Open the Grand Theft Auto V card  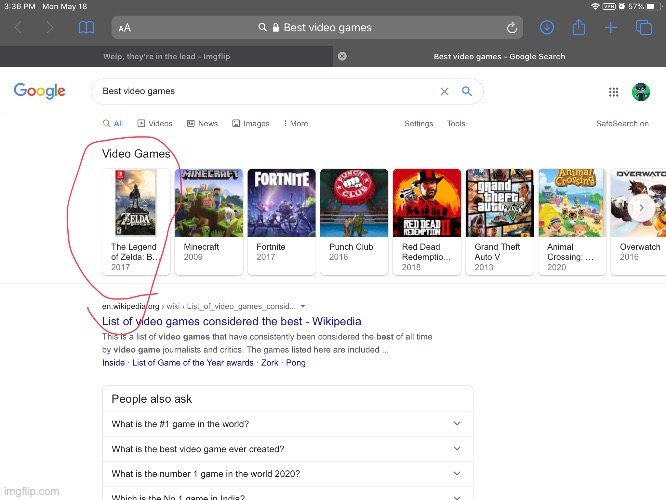pos(500,222)
